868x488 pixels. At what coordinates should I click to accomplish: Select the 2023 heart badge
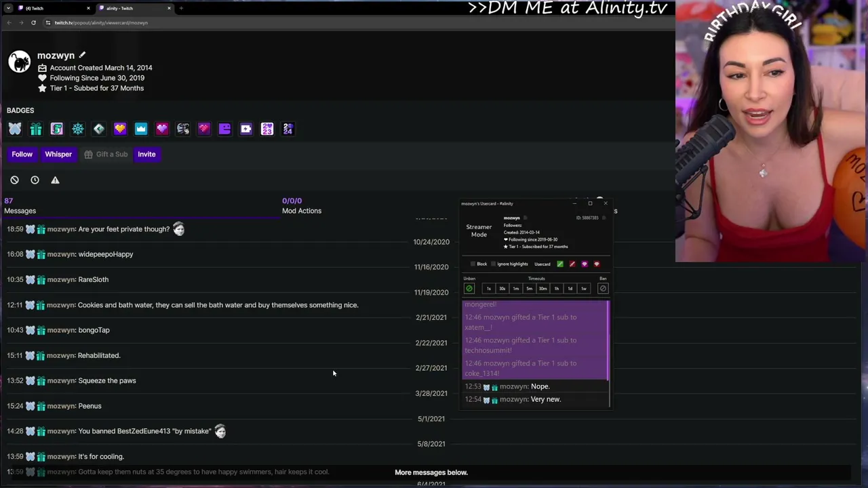(x=267, y=129)
